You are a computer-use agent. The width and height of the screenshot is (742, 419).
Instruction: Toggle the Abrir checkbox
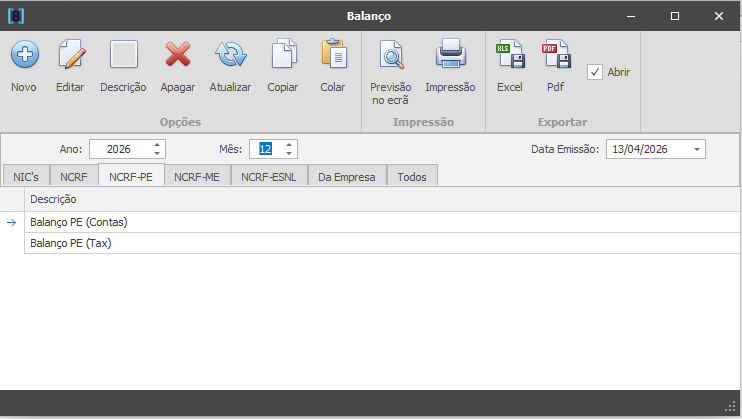coord(595,72)
